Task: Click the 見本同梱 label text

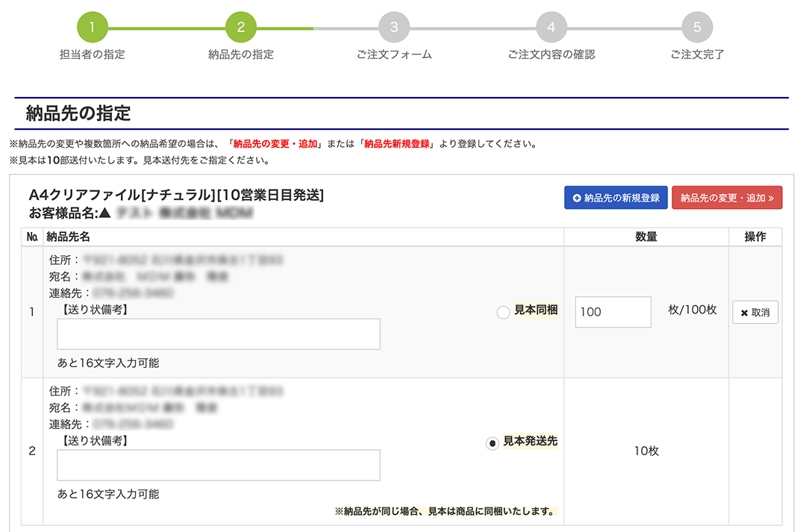Action: pos(536,311)
